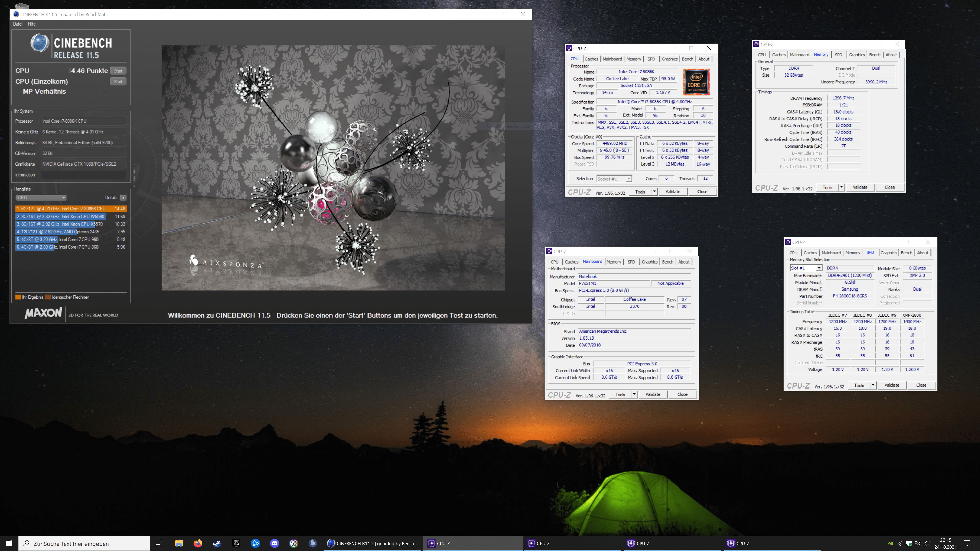
Task: Open the Datei menu in Cinebench
Action: pos(18,24)
